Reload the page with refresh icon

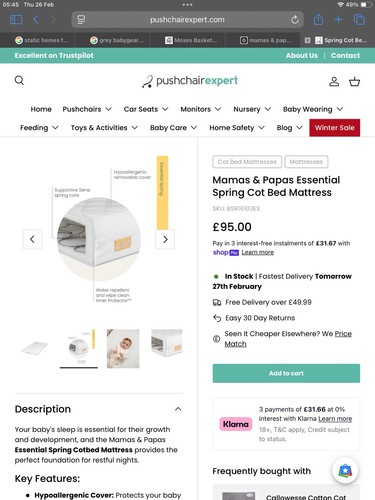click(295, 20)
